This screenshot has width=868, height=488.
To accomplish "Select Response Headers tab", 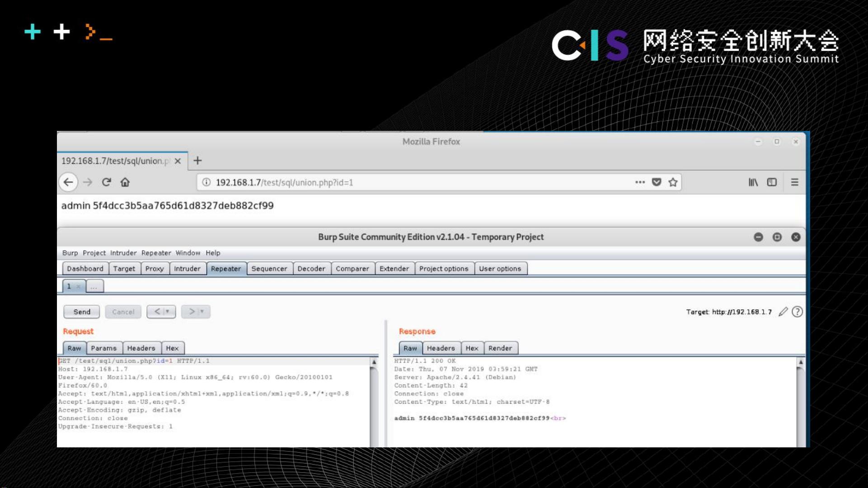I will 441,348.
